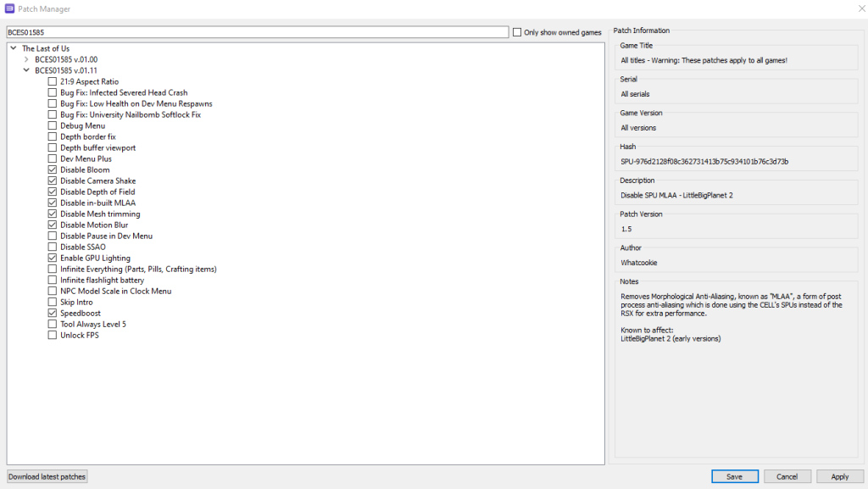
Task: Tick the Skip Intro checkbox
Action: [53, 302]
